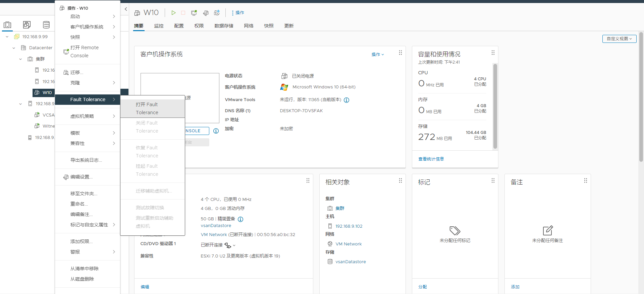This screenshot has width=644, height=294.
Task: Expand the 启动 power submenu
Action: (88, 16)
